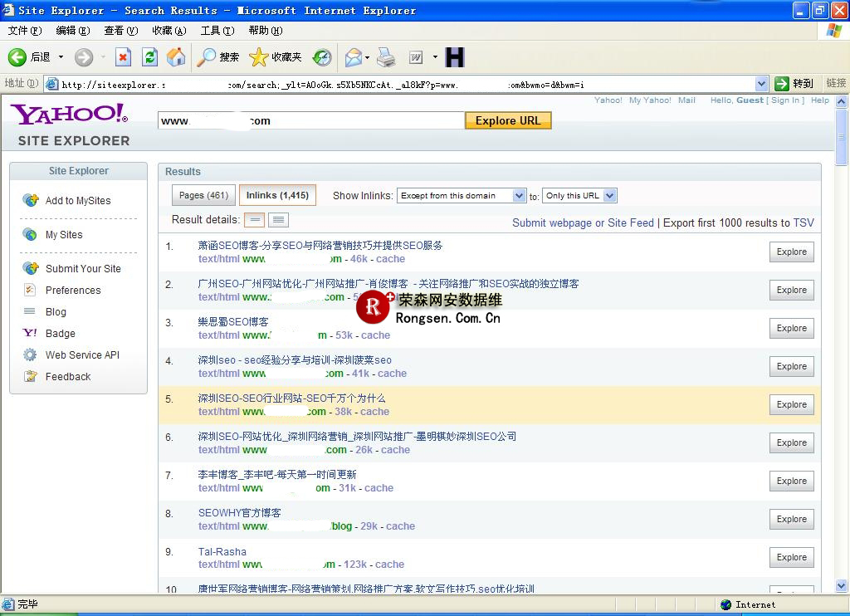Select the Pages (461) tab
Image resolution: width=850 pixels, height=616 pixels.
click(203, 195)
